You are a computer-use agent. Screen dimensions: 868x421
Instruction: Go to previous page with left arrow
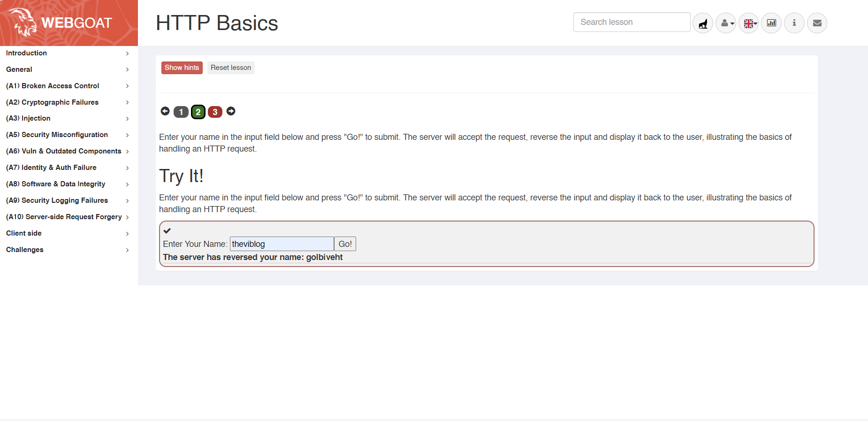point(165,111)
